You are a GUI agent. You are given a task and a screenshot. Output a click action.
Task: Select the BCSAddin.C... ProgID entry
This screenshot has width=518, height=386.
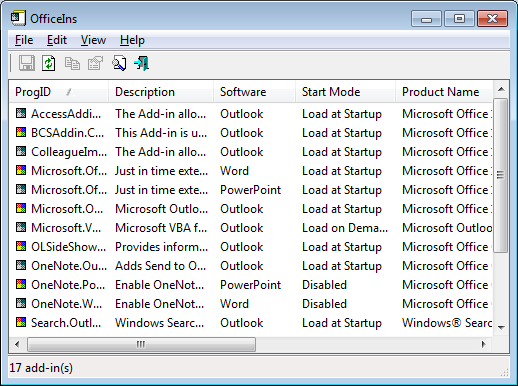tap(67, 133)
